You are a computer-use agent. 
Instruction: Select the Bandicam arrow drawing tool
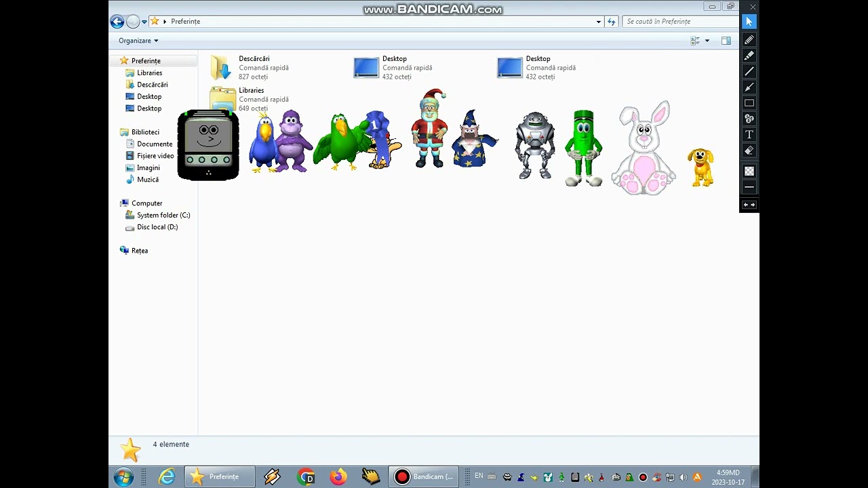click(749, 87)
